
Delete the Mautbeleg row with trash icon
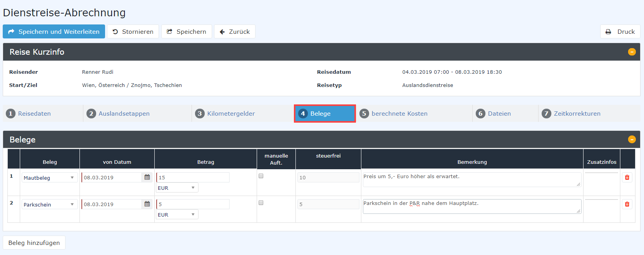(627, 177)
